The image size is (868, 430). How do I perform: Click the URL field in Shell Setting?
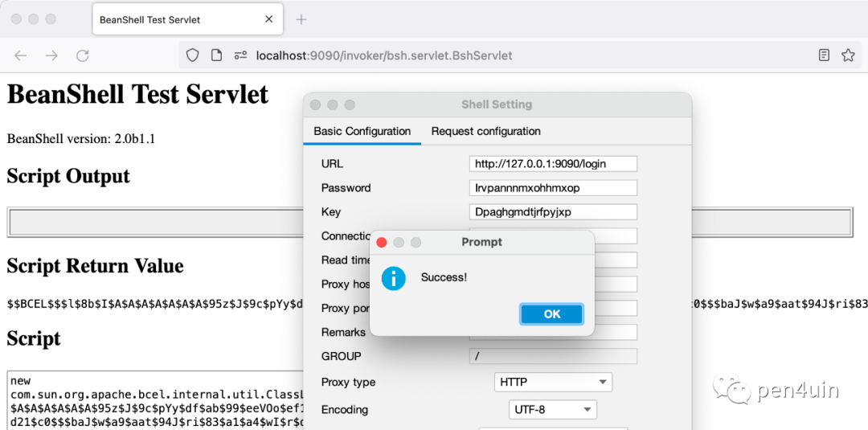[x=553, y=164]
